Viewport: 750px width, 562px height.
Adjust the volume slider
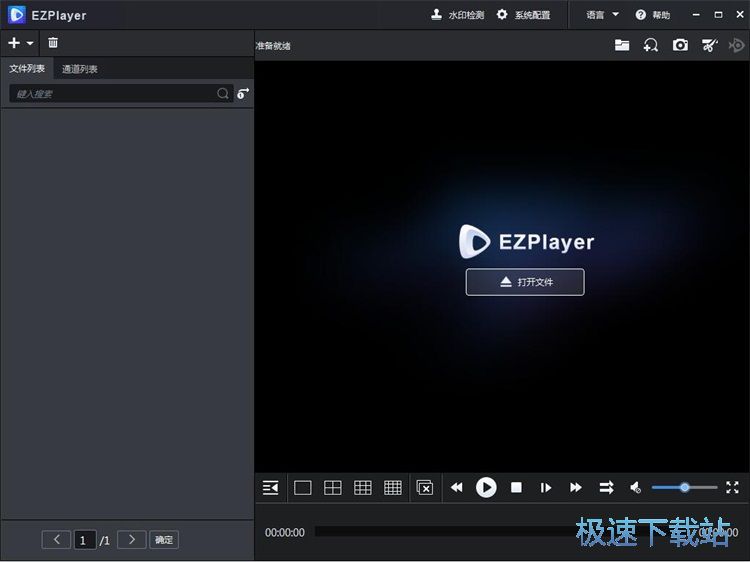click(x=684, y=488)
